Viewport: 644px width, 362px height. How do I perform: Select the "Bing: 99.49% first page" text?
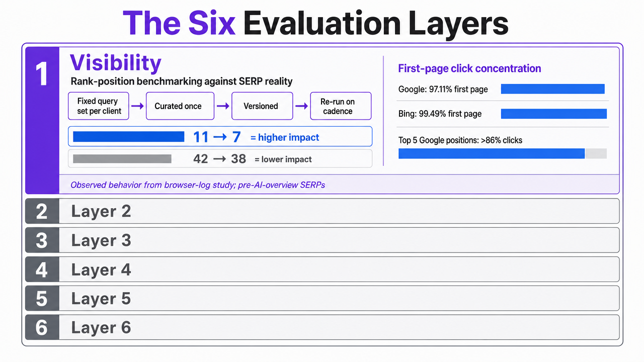(x=440, y=114)
